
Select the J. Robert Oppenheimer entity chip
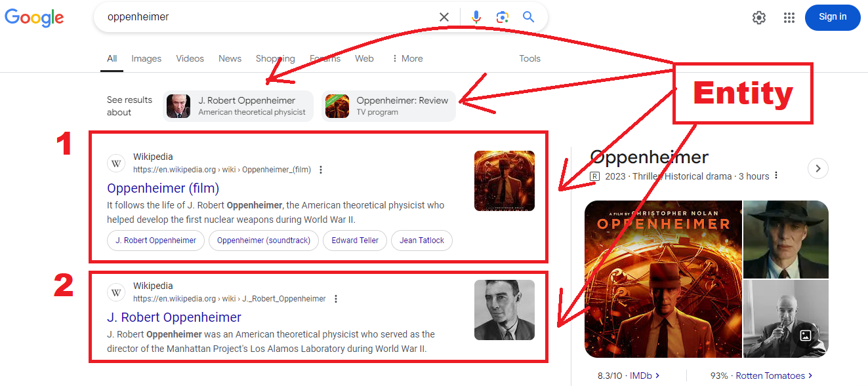238,106
